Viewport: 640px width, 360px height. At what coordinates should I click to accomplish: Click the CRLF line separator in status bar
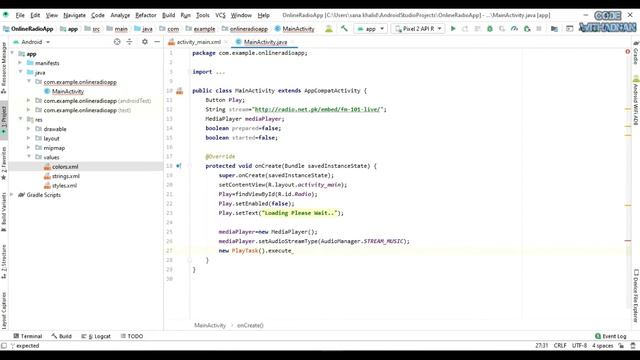560,346
